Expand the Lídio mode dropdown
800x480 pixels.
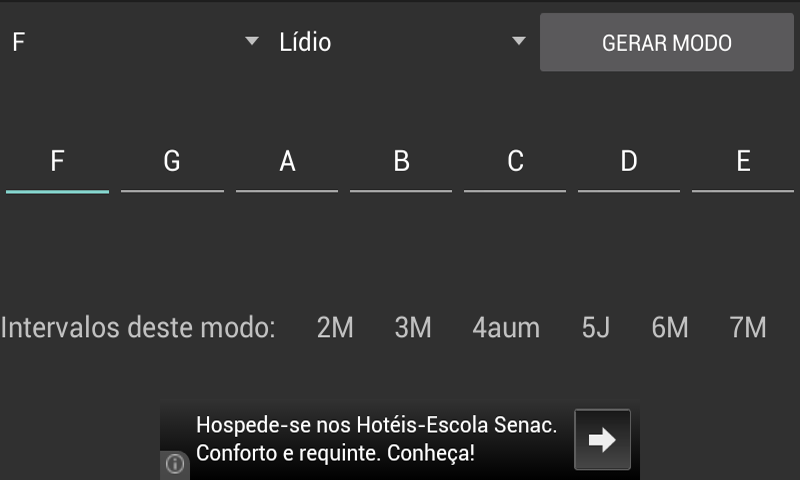(x=402, y=42)
